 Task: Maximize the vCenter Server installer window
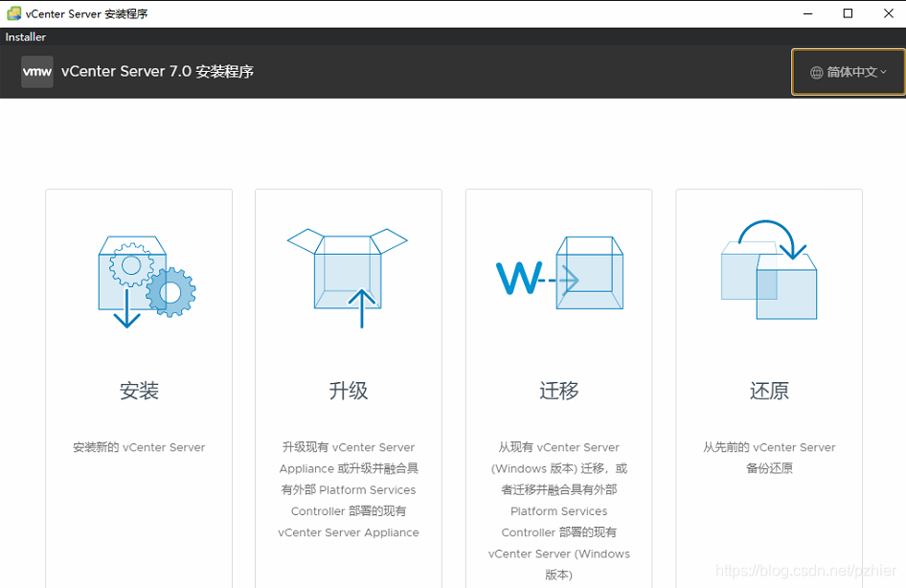click(848, 13)
